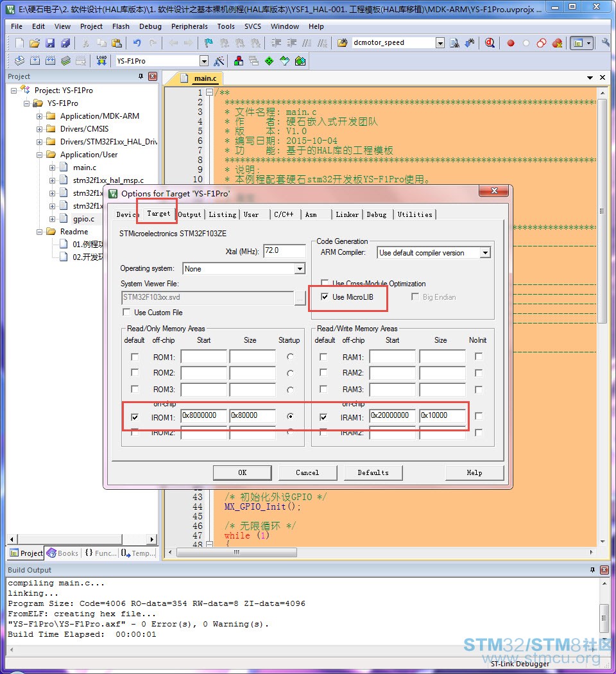This screenshot has height=674, width=616.
Task: Toggle the IRAM1 default checkbox
Action: [323, 417]
